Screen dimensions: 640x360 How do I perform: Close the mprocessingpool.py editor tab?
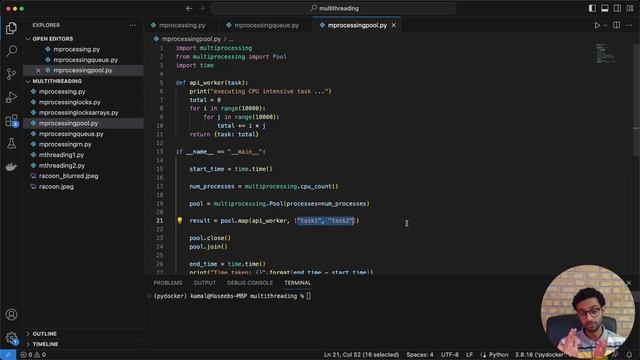pyautogui.click(x=393, y=25)
